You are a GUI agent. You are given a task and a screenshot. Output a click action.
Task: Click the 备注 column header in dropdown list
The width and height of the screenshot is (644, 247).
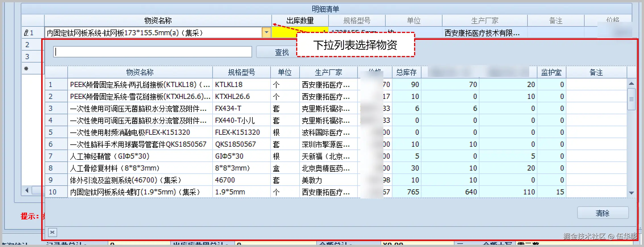(596, 72)
